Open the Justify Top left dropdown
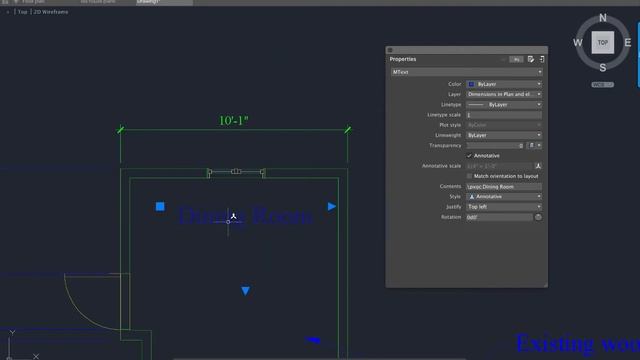 point(504,207)
